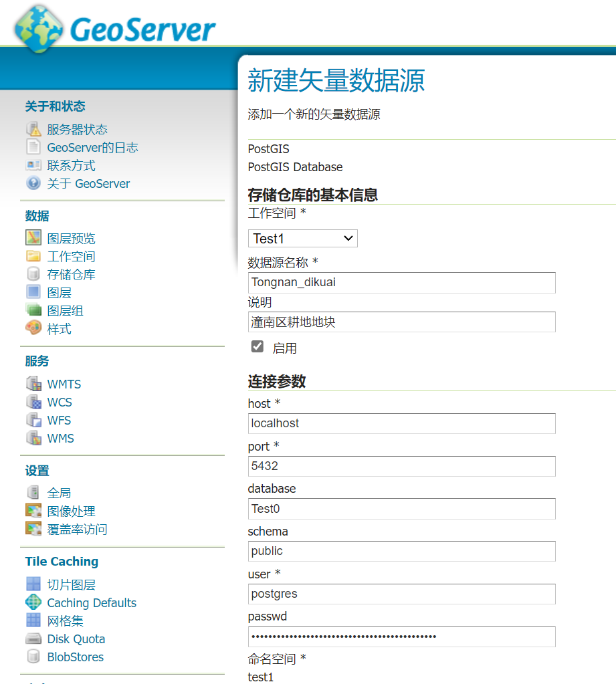616x684 pixels.
Task: Click the styles palette icon
Action: (x=33, y=328)
